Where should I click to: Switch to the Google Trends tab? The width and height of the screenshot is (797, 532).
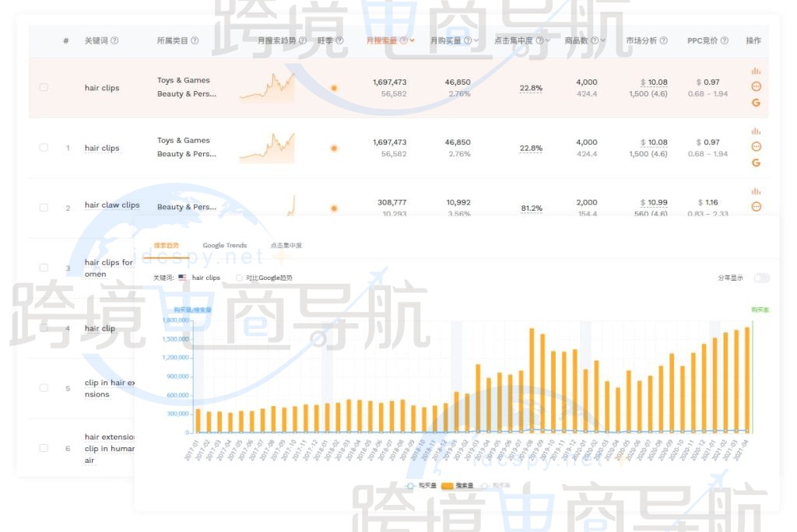click(x=224, y=246)
